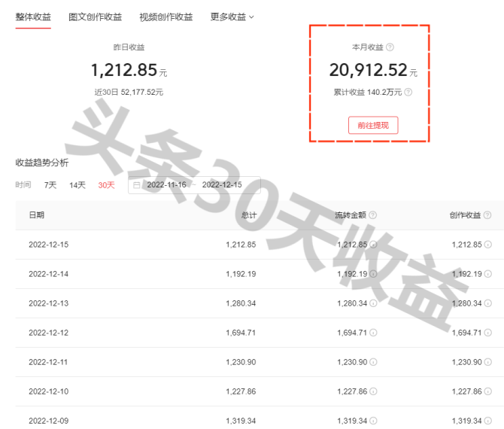Select the 7天 time range
Viewport: 504px width, 429px height.
point(50,185)
